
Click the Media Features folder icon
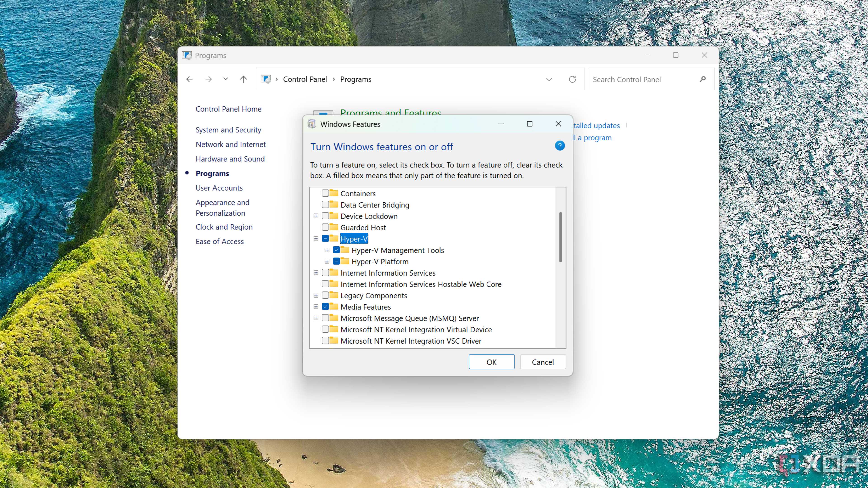334,307
